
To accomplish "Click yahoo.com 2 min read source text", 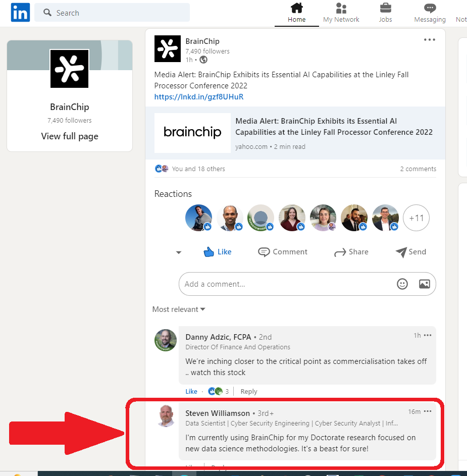I will click(270, 146).
